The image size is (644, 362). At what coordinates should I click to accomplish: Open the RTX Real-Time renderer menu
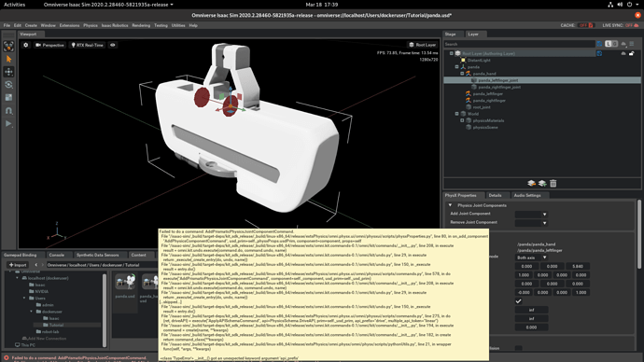point(88,45)
